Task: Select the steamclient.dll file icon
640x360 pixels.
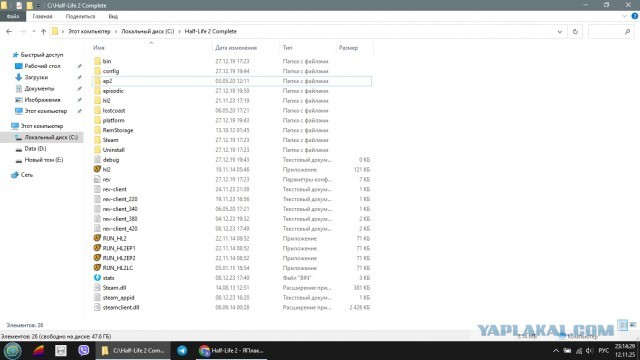Action: coord(97,307)
